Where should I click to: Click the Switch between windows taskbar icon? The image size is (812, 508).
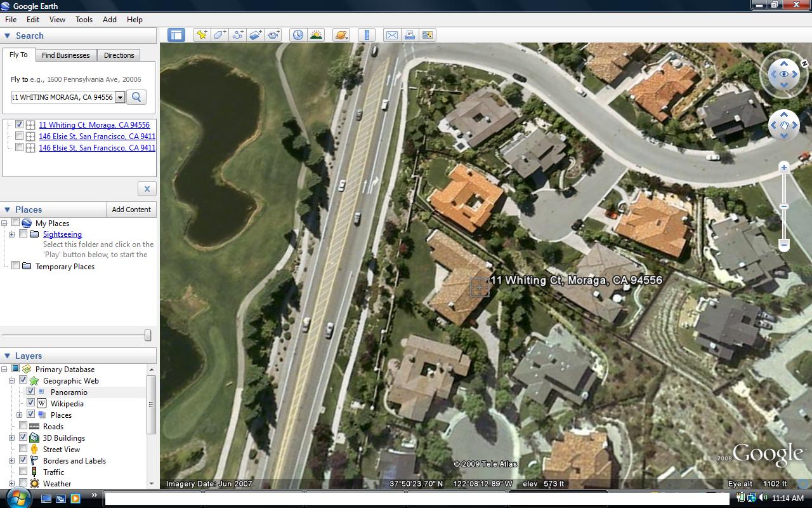[x=61, y=498]
